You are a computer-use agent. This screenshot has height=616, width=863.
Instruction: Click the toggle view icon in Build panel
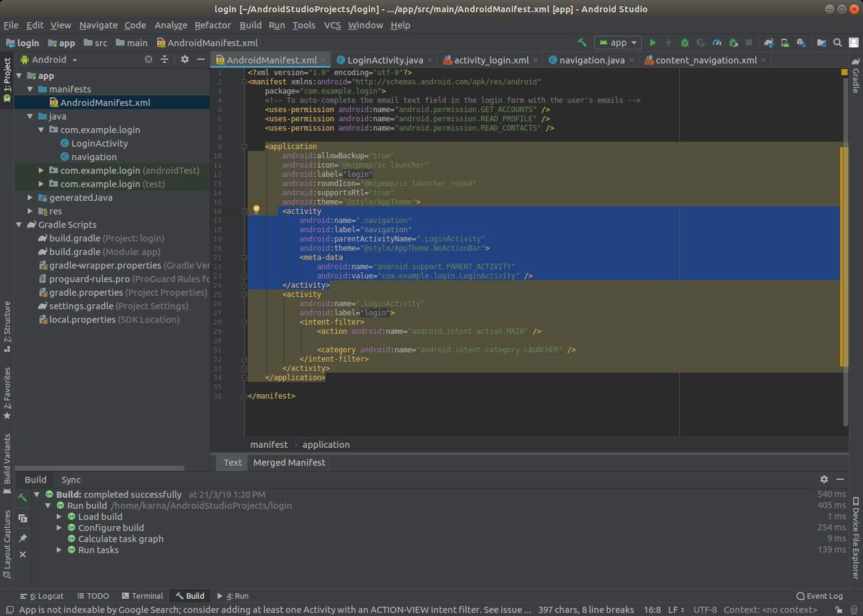click(23, 519)
